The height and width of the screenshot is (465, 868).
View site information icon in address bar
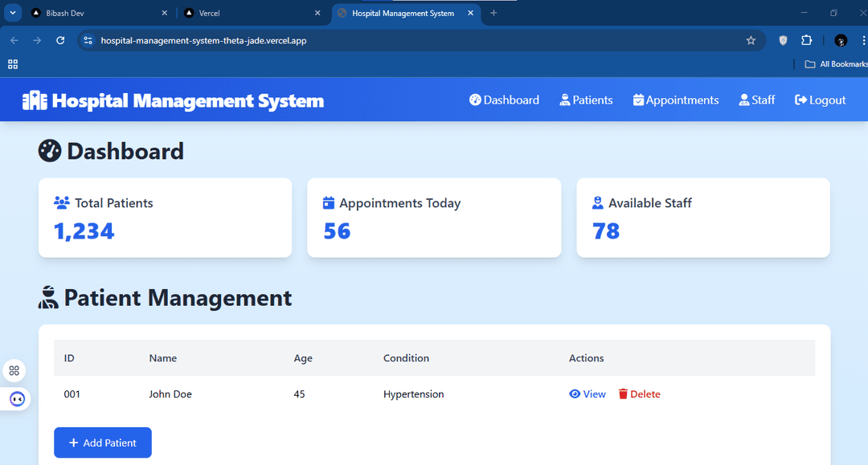[x=88, y=40]
